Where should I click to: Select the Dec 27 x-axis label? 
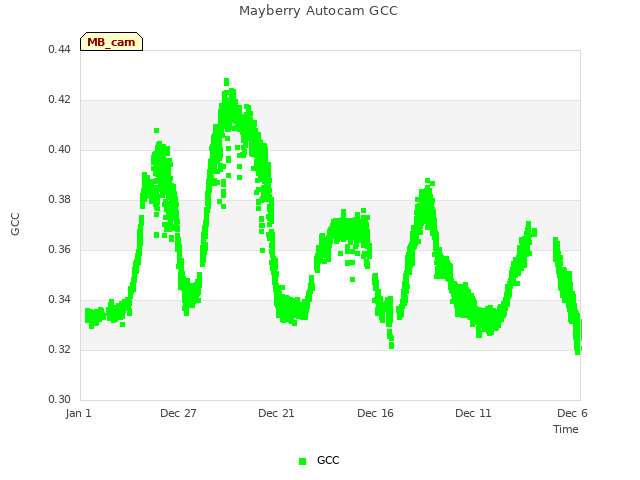click(x=178, y=413)
